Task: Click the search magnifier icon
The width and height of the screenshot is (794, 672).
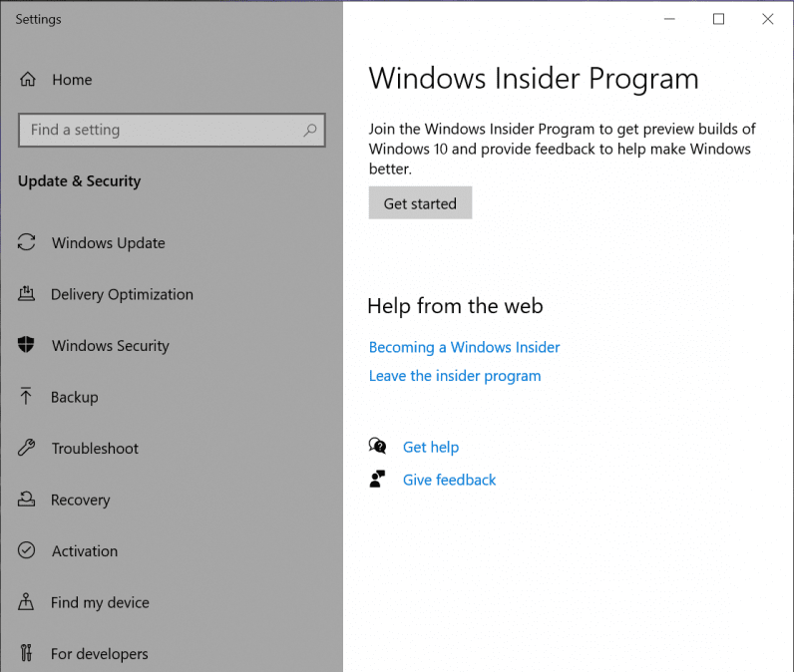Action: [x=310, y=130]
